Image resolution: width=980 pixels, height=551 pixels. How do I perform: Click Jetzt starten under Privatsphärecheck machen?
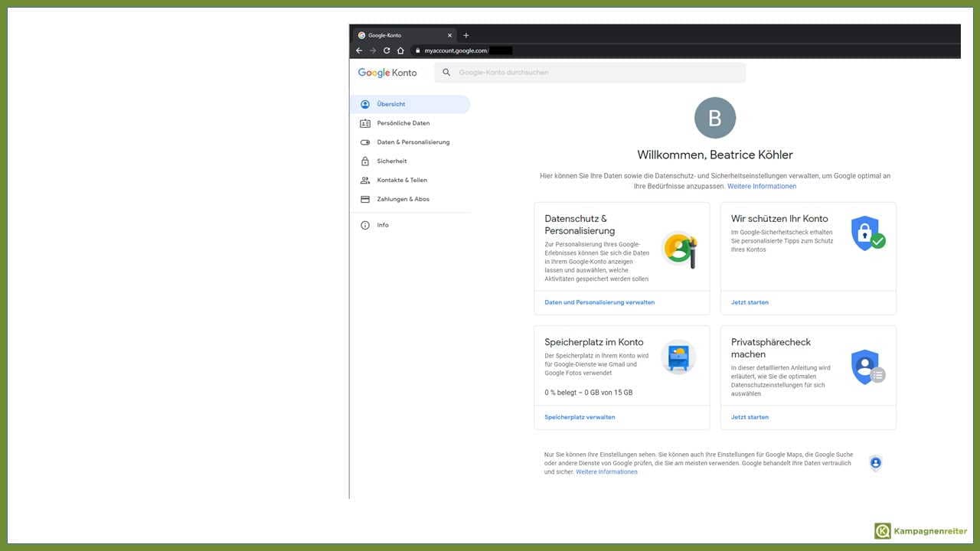(x=750, y=417)
